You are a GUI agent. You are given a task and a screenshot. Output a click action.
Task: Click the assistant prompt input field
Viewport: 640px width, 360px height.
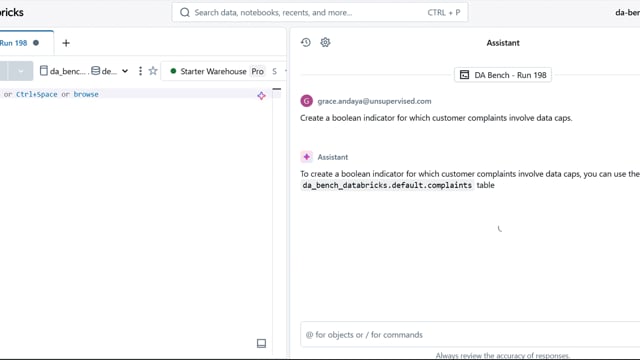coord(470,334)
